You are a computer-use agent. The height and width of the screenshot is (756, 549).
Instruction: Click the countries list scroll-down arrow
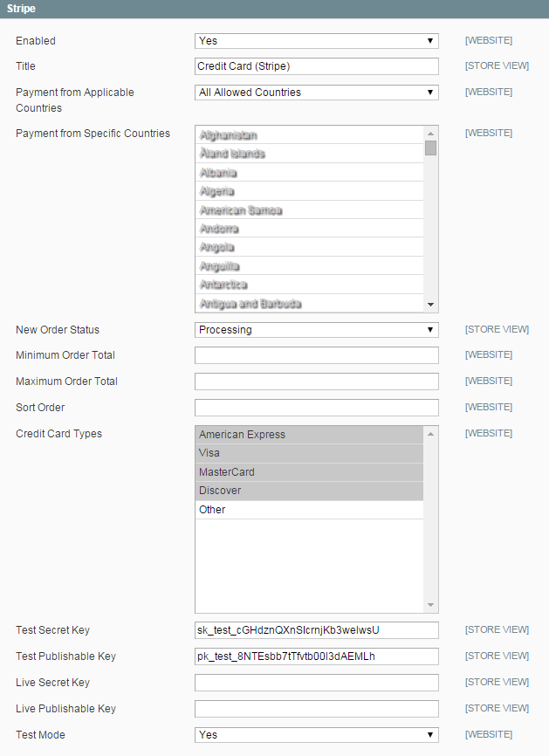430,305
